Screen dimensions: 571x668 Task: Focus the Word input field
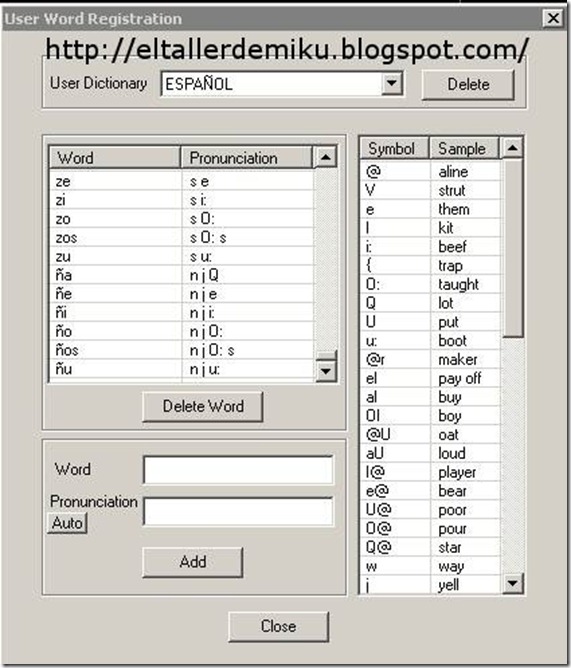coord(238,470)
